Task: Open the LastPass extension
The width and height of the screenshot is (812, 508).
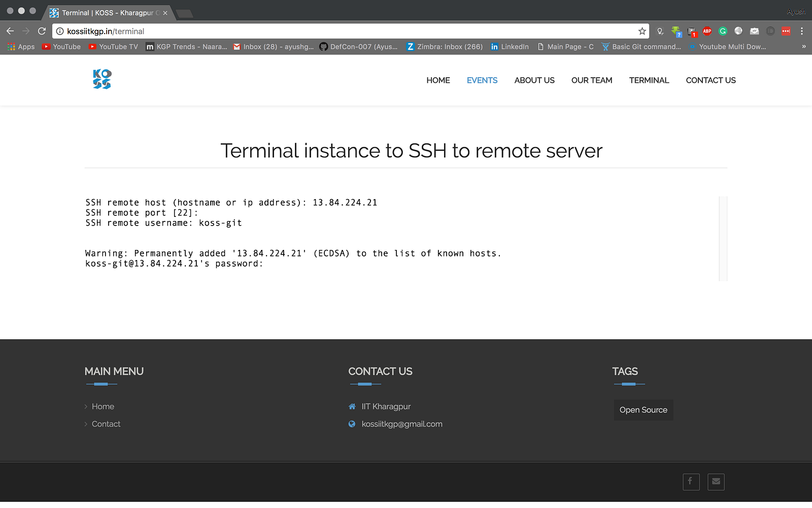Action: click(786, 31)
